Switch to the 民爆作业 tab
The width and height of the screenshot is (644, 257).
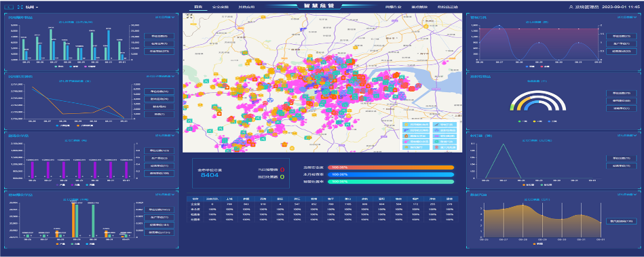pos(394,7)
